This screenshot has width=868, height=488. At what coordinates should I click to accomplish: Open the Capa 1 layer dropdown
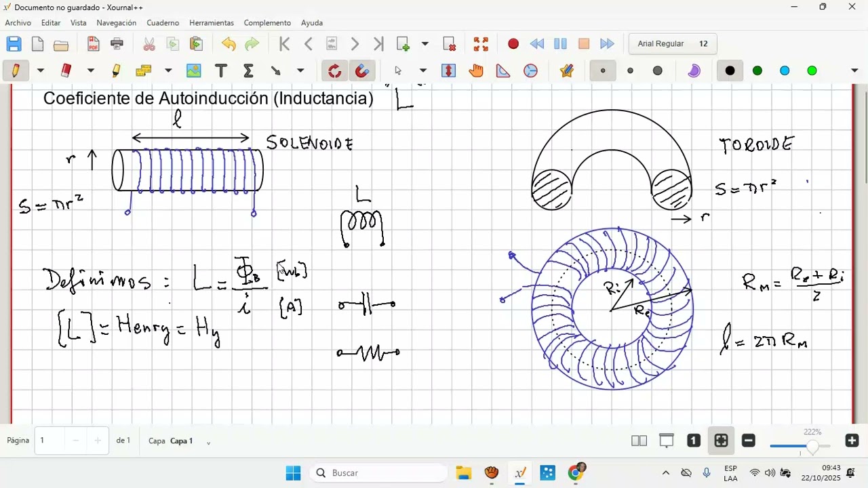(x=208, y=443)
